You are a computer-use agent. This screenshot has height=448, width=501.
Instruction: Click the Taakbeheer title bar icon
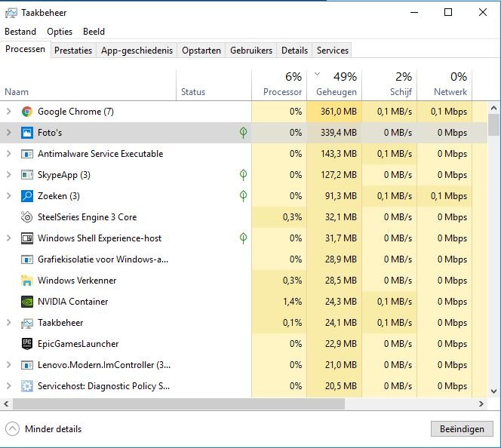(11, 13)
